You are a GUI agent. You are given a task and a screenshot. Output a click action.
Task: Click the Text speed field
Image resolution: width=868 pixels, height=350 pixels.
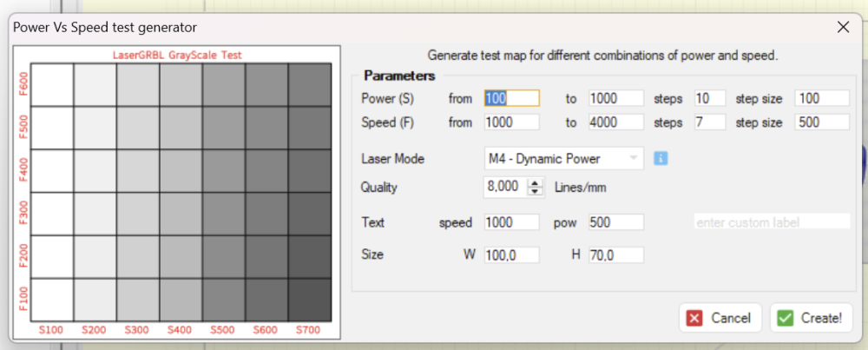click(511, 222)
